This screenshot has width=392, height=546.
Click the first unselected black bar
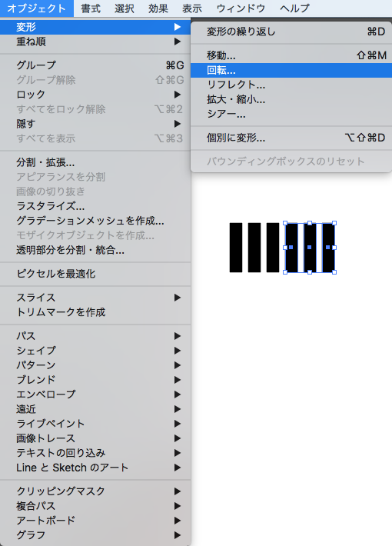(x=236, y=248)
